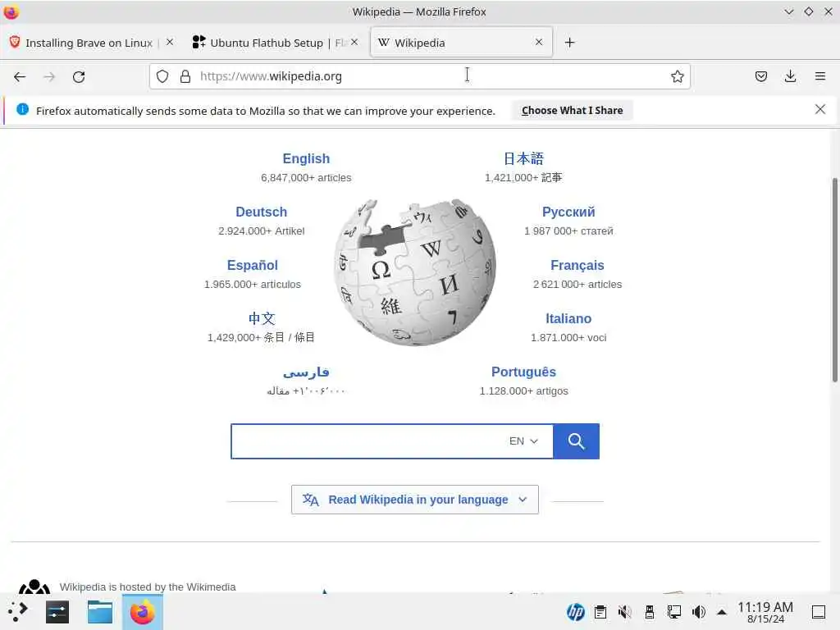Click the muted microphone tray icon
Image resolution: width=840 pixels, height=630 pixels.
624,612
